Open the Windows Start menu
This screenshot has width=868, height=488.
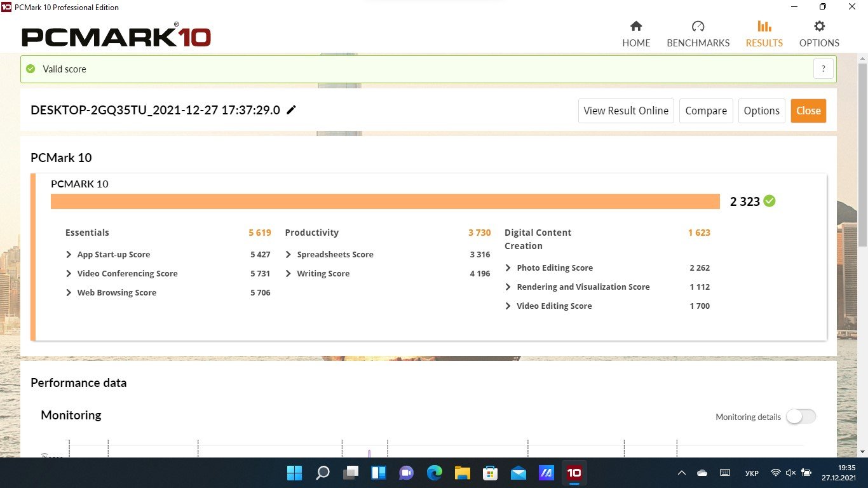[294, 473]
